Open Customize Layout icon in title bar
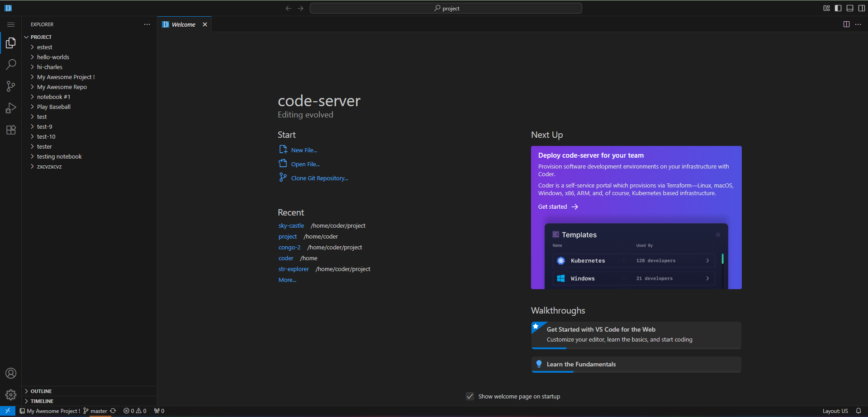This screenshot has width=868, height=417. (826, 8)
